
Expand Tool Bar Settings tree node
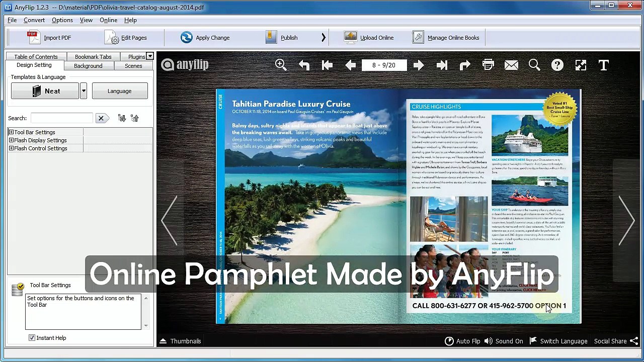click(11, 132)
